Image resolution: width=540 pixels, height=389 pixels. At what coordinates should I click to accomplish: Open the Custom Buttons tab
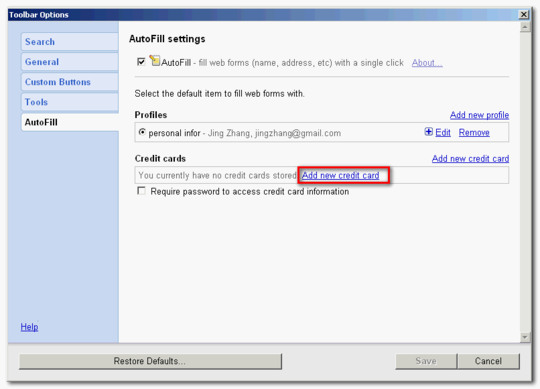70,82
